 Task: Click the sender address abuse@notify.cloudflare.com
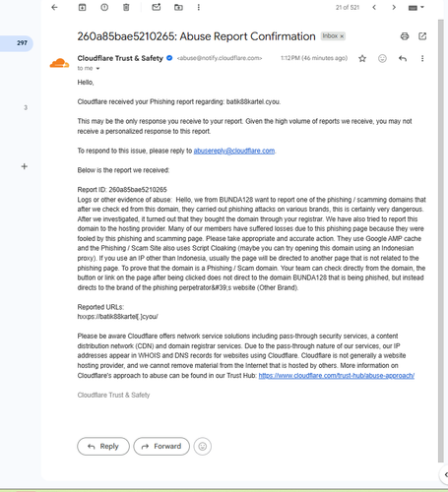(x=220, y=58)
